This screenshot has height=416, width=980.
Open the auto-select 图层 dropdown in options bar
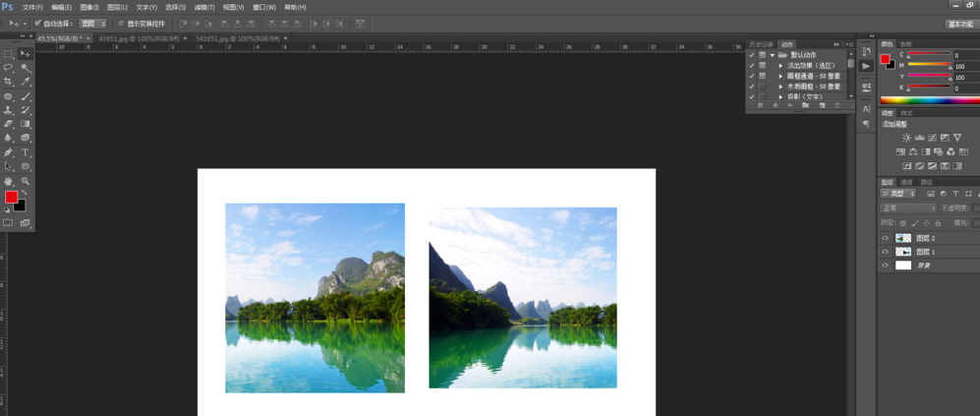pyautogui.click(x=93, y=24)
